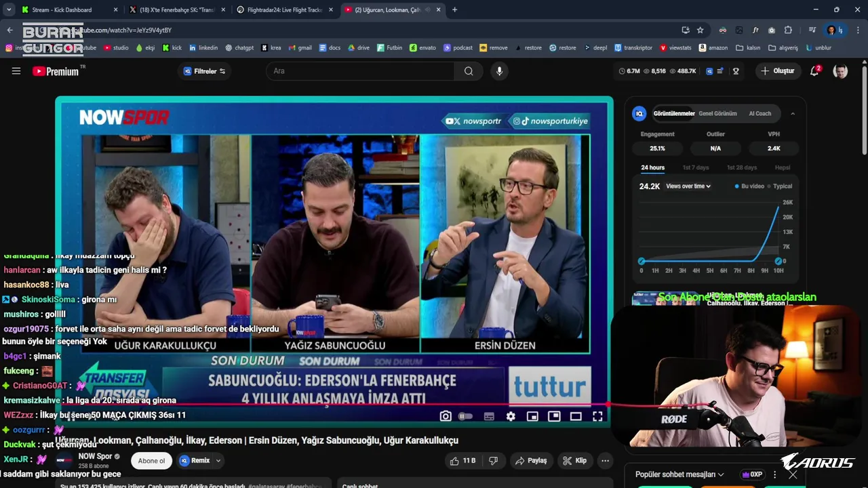868x488 pixels.
Task: Open more video actions ellipsis
Action: click(x=606, y=461)
